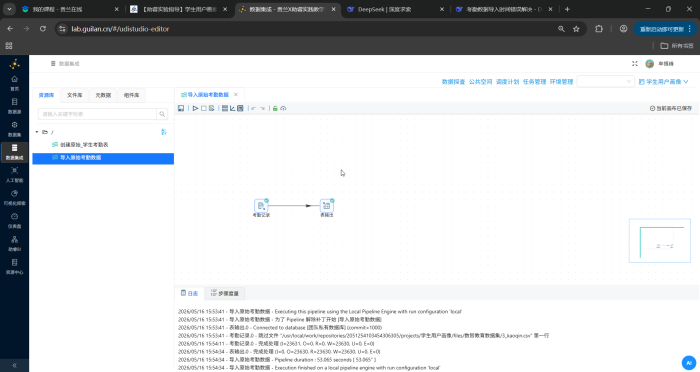Select the 表输出 node on canvas
700x372 pixels.
[327, 206]
